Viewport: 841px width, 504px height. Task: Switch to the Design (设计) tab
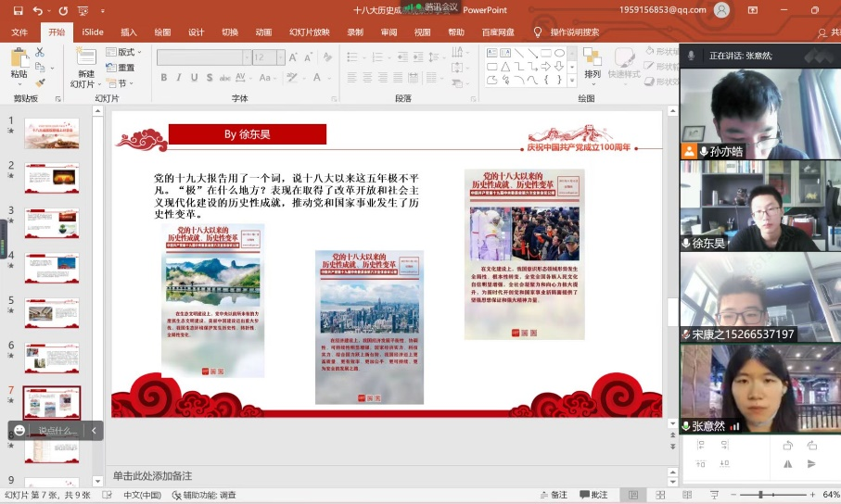(196, 32)
